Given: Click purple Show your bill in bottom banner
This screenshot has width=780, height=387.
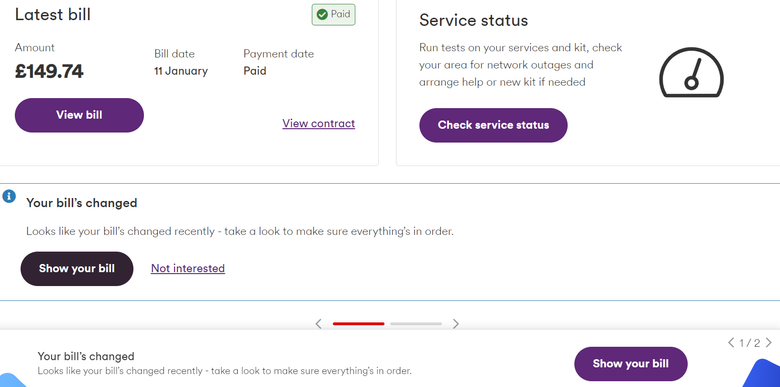Looking at the screenshot, I should click(x=631, y=364).
